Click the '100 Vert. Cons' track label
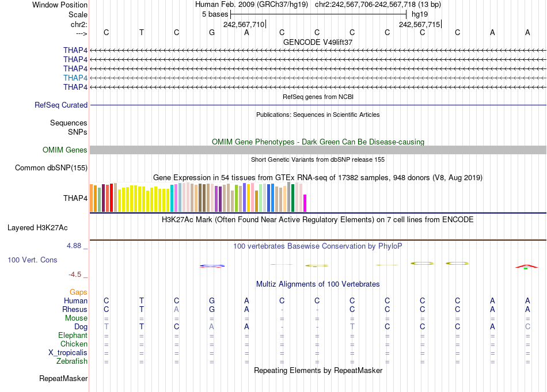Image resolution: width=547 pixels, height=392 pixels. 32,260
